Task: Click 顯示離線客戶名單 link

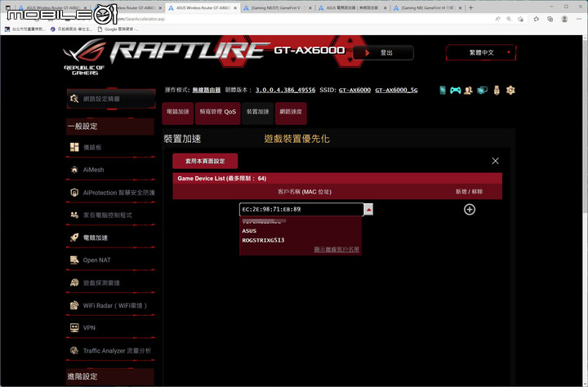Action: tap(336, 249)
